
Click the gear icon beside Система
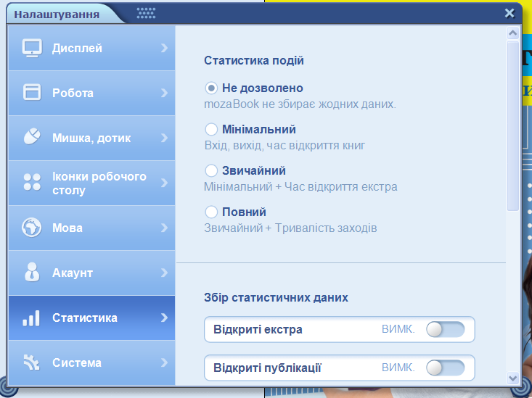(x=31, y=362)
